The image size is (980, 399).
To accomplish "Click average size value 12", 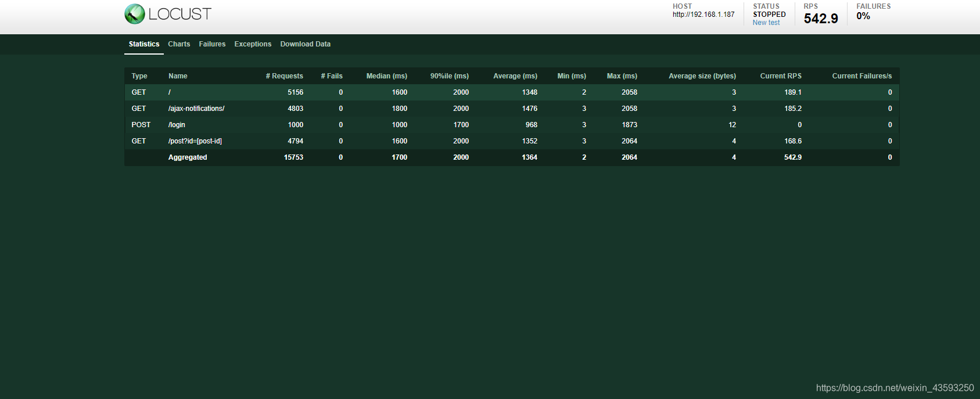I will pyautogui.click(x=733, y=125).
